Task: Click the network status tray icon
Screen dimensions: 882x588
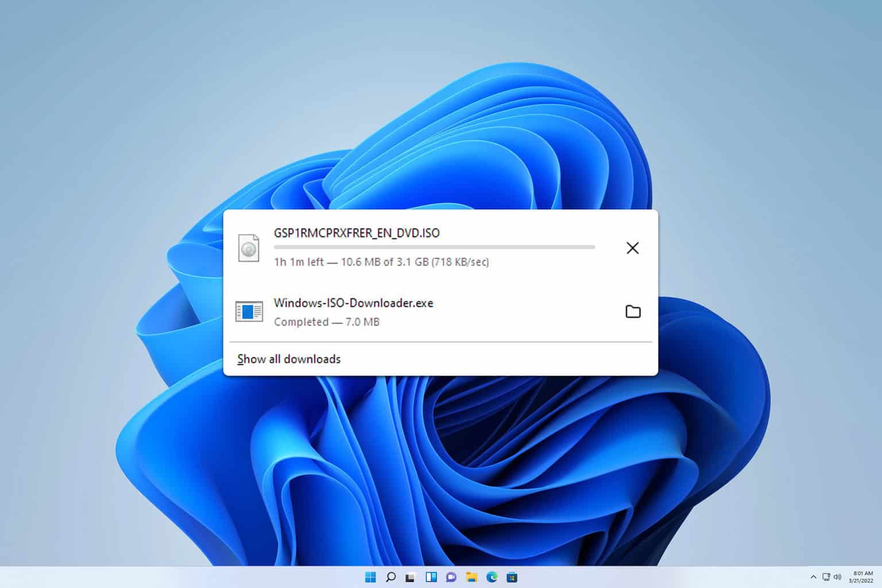Action: [826, 577]
